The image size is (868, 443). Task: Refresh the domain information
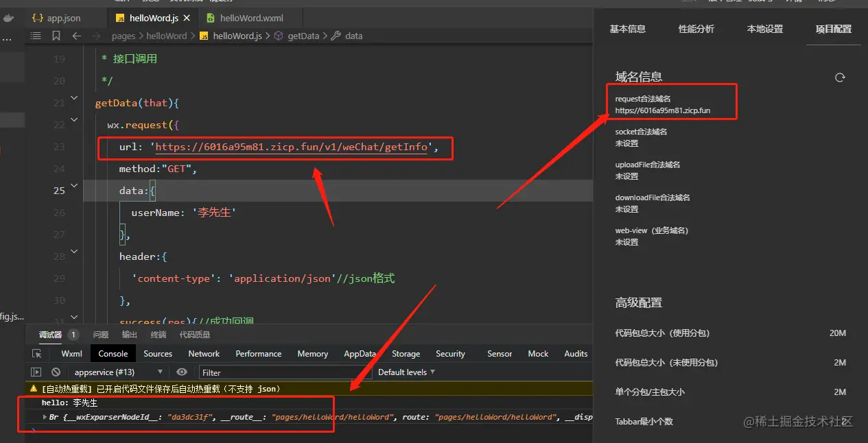[x=840, y=77]
